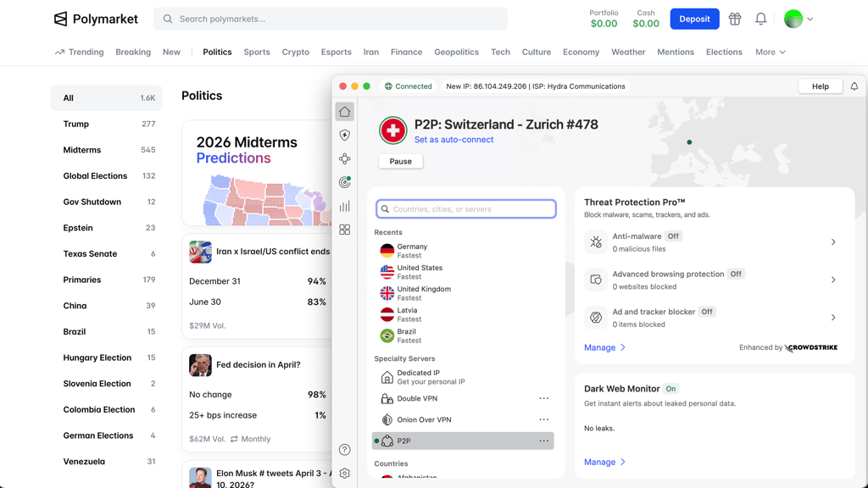Open the profile avatar menu

coord(798,19)
